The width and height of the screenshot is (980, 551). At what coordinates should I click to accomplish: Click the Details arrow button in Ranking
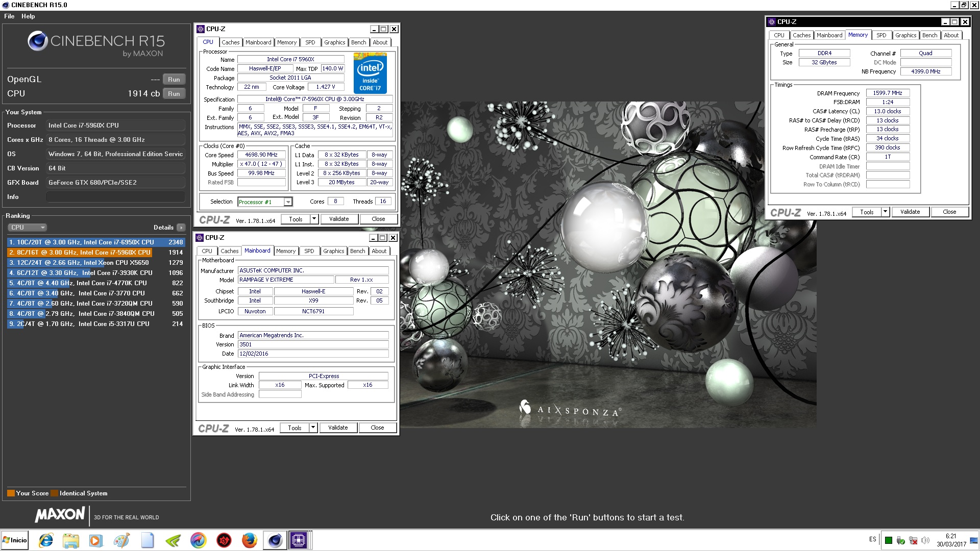(181, 228)
